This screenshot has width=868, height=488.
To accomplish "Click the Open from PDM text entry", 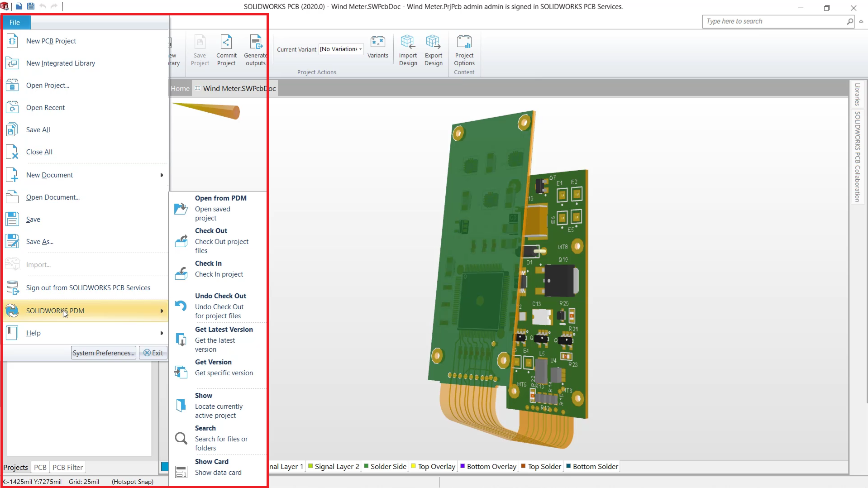I will (221, 198).
